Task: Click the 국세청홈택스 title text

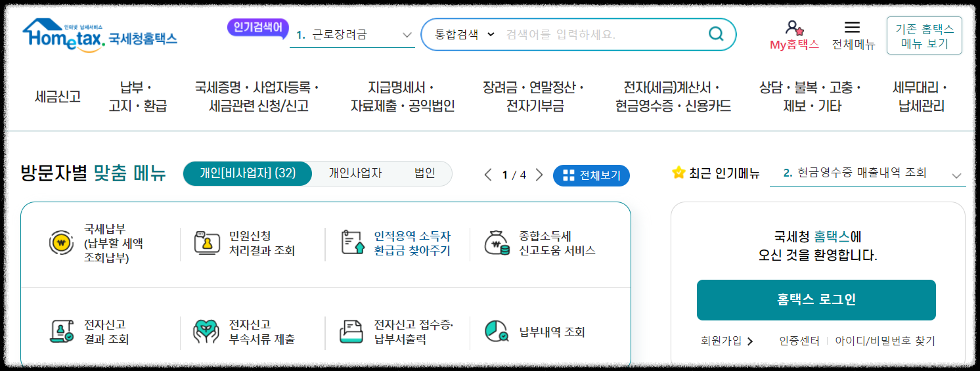Action: tap(143, 39)
